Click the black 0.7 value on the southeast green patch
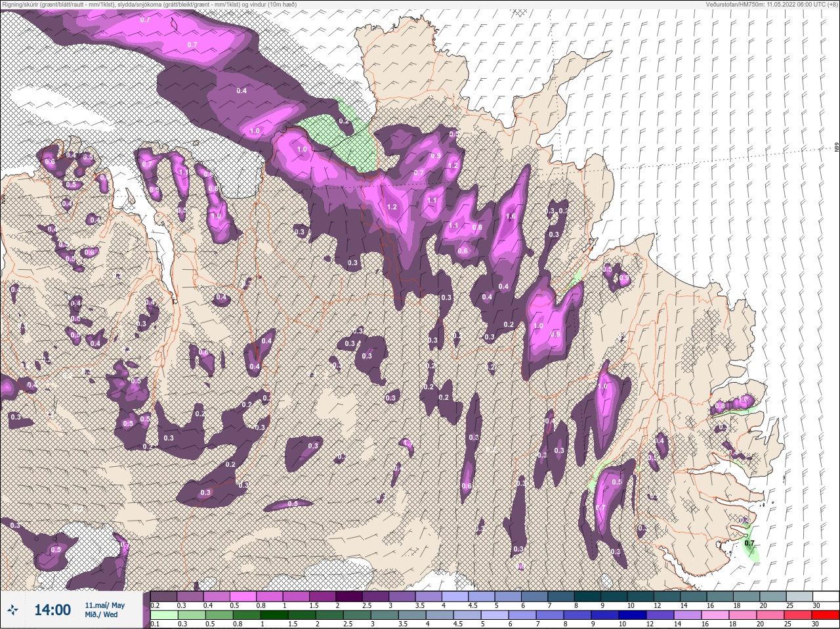This screenshot has width=840, height=629. coord(750,544)
